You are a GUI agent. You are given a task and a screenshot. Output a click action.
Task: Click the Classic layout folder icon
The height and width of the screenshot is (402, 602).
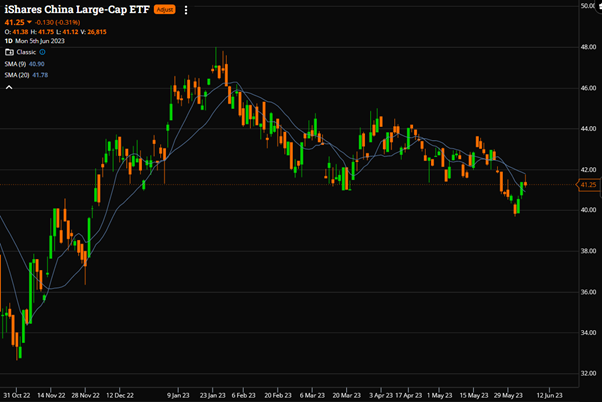[x=9, y=52]
